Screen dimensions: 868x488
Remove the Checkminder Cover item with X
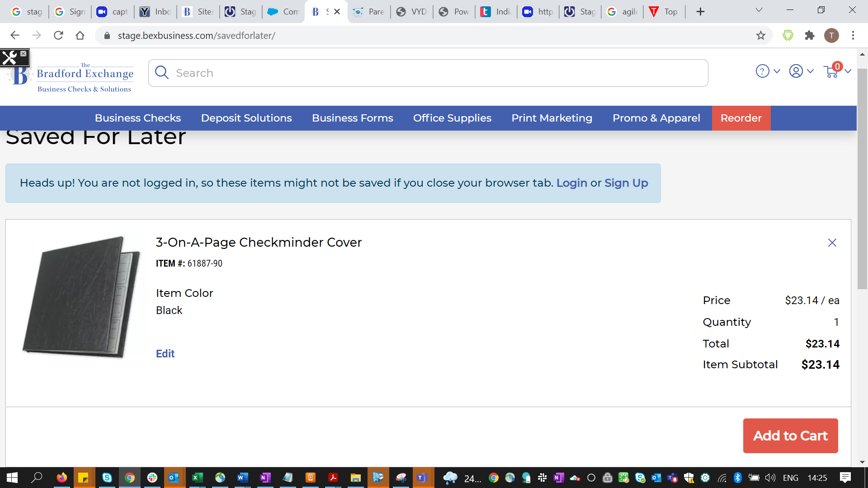click(832, 243)
